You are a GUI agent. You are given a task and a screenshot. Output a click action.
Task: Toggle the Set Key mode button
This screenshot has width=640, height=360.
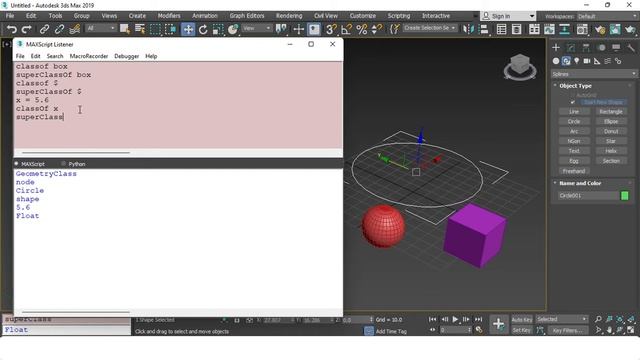522,330
